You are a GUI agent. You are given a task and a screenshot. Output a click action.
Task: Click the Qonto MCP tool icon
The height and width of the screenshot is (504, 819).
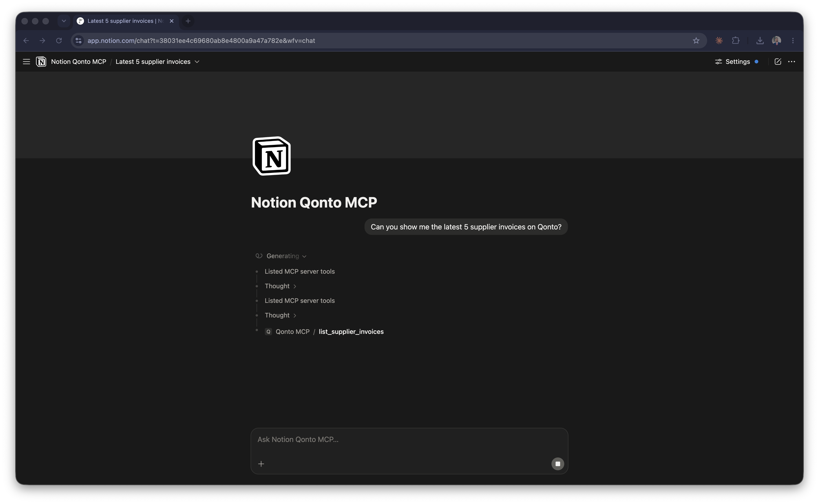click(x=268, y=332)
